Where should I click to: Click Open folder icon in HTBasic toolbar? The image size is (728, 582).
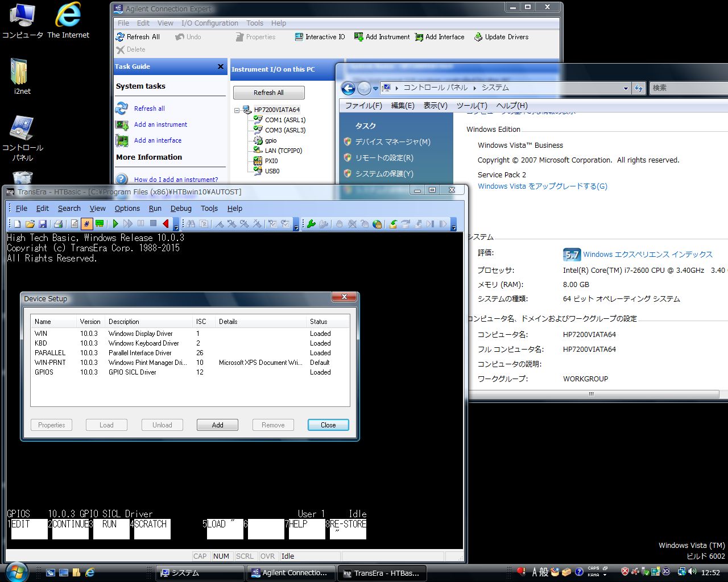(30, 224)
